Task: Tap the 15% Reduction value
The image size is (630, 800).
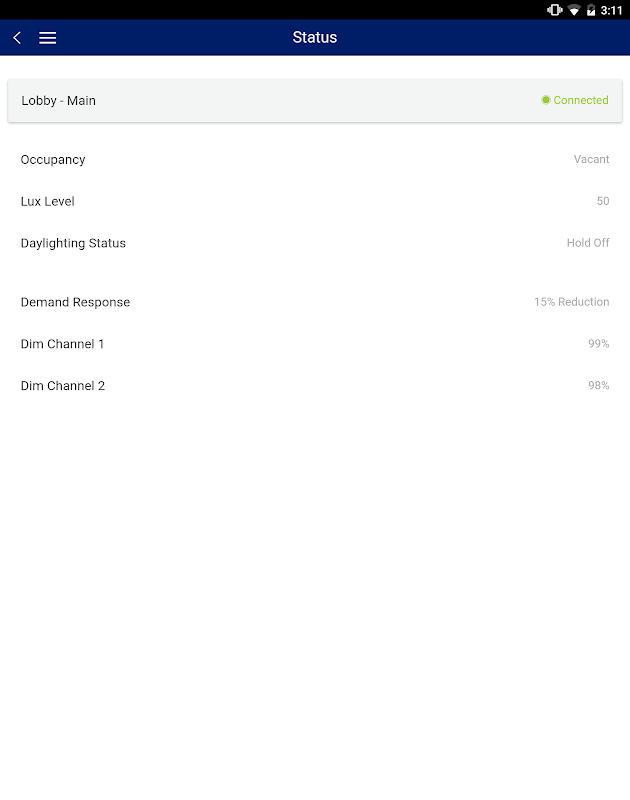Action: [571, 302]
